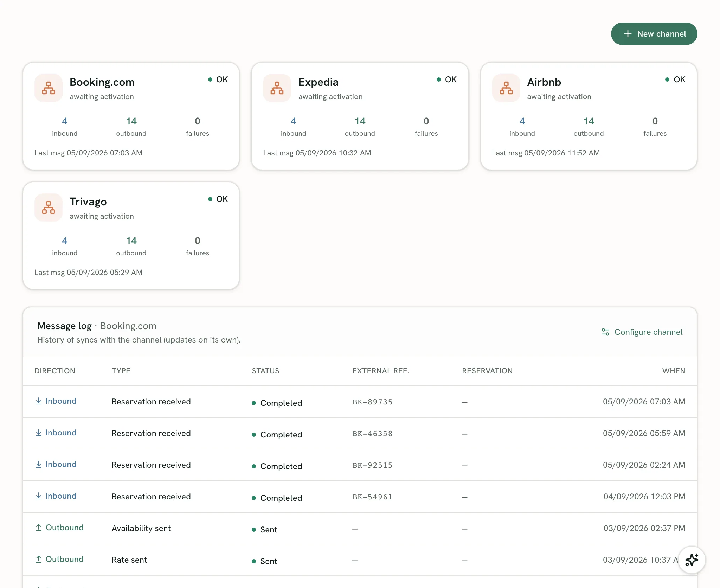
Task: Click the Configure channel sliders icon
Action: pyautogui.click(x=605, y=332)
